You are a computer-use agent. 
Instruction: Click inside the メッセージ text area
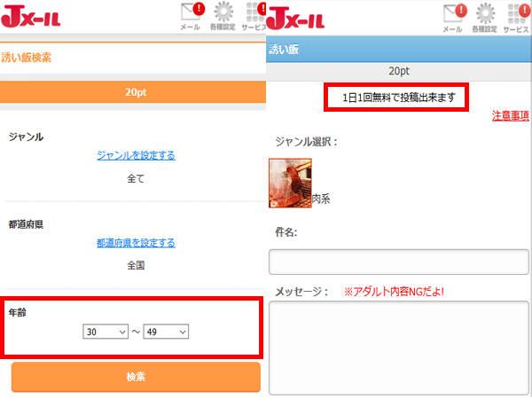pos(398,346)
